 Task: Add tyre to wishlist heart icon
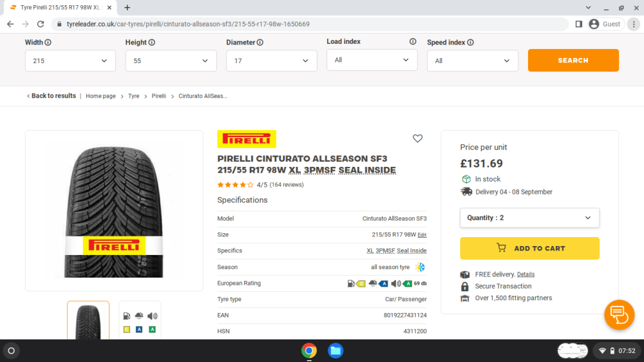pyautogui.click(x=417, y=138)
